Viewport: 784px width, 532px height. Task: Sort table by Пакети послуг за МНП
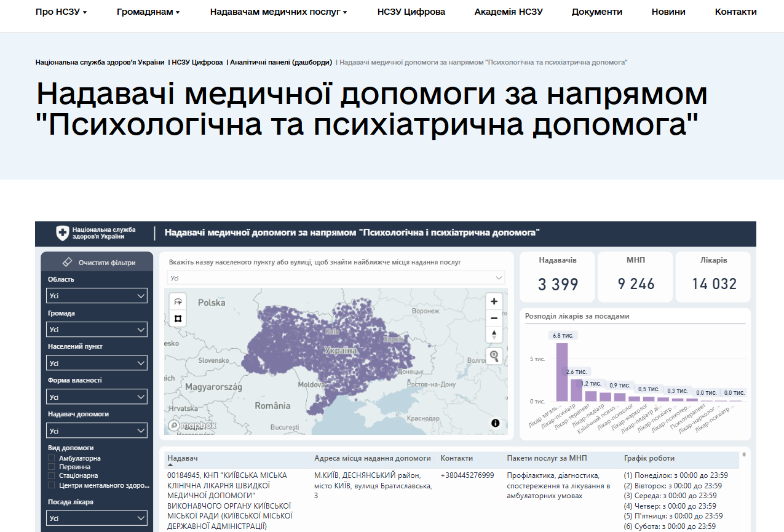click(x=547, y=458)
